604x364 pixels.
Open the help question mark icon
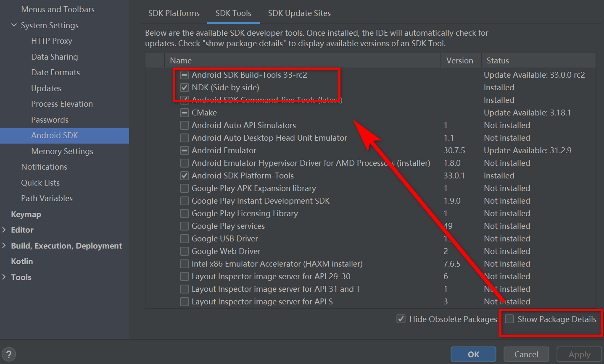9,354
